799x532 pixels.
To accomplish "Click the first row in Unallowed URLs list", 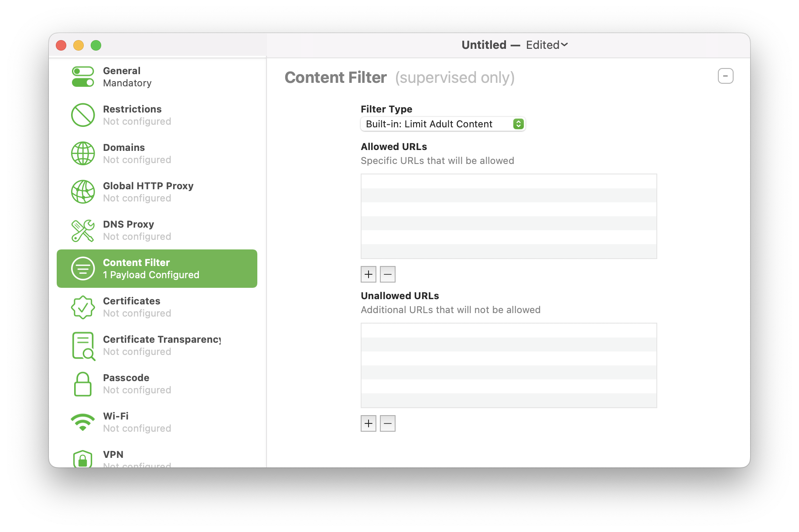I will [509, 331].
